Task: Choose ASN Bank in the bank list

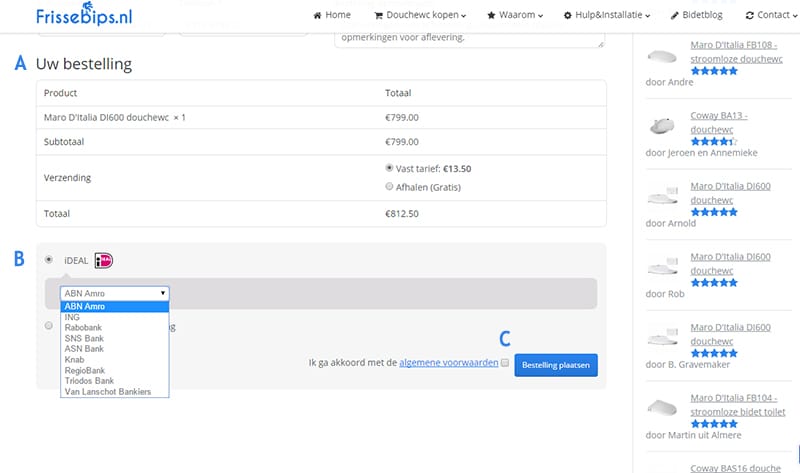Action: point(115,348)
